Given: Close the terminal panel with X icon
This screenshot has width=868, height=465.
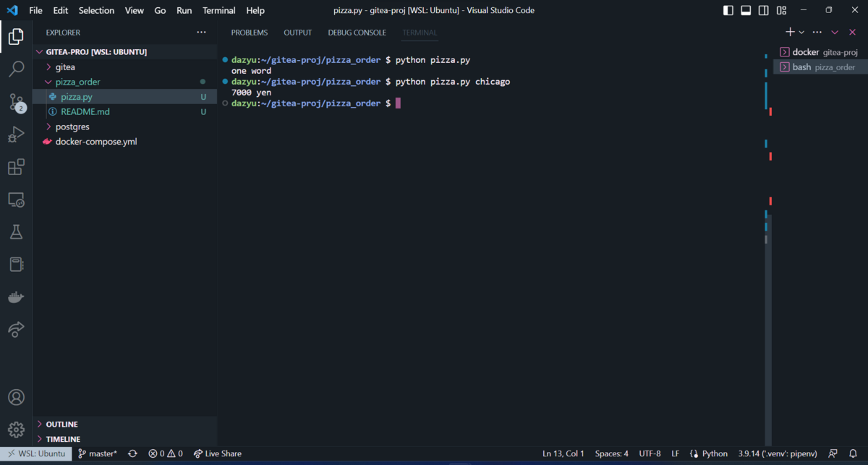Looking at the screenshot, I should click(852, 33).
